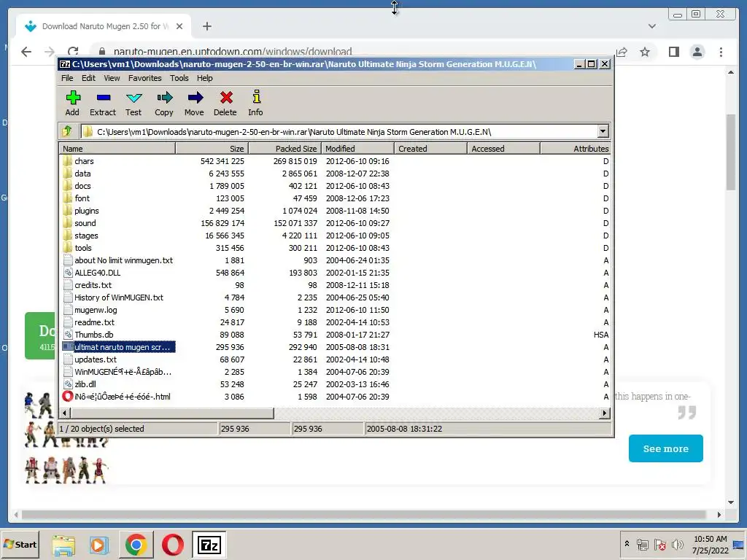Click the Copy toolbar icon

[x=164, y=98]
